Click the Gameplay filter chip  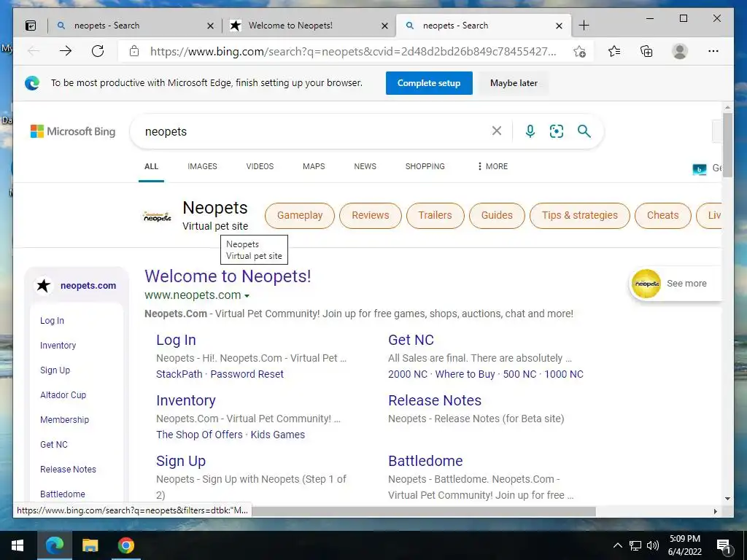[300, 215]
